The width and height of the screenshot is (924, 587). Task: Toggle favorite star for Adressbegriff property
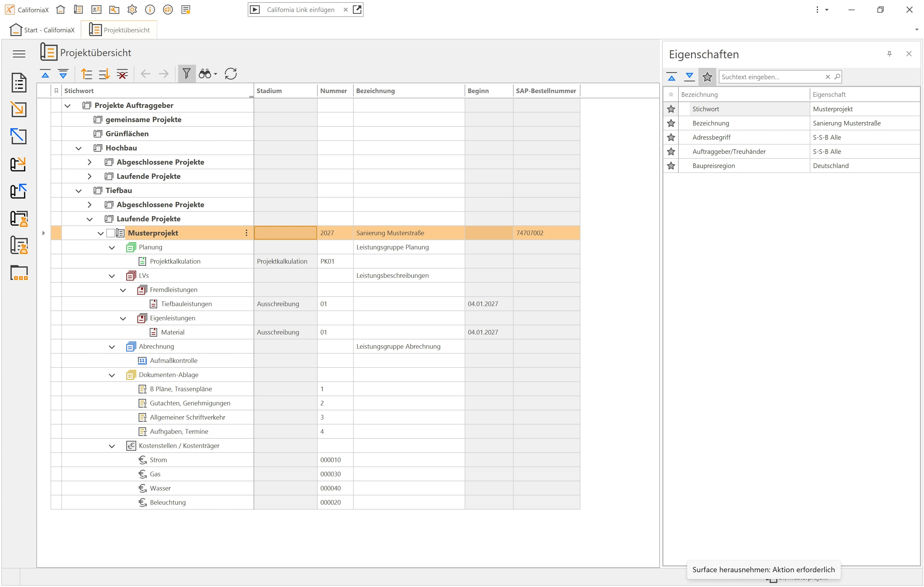pos(671,138)
